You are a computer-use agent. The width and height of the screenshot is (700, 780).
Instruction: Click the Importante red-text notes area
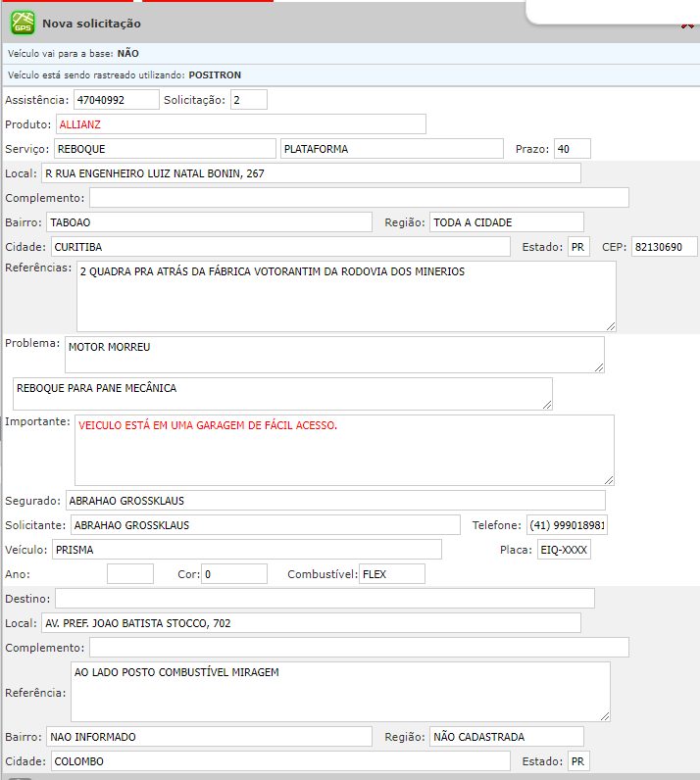pos(343,450)
